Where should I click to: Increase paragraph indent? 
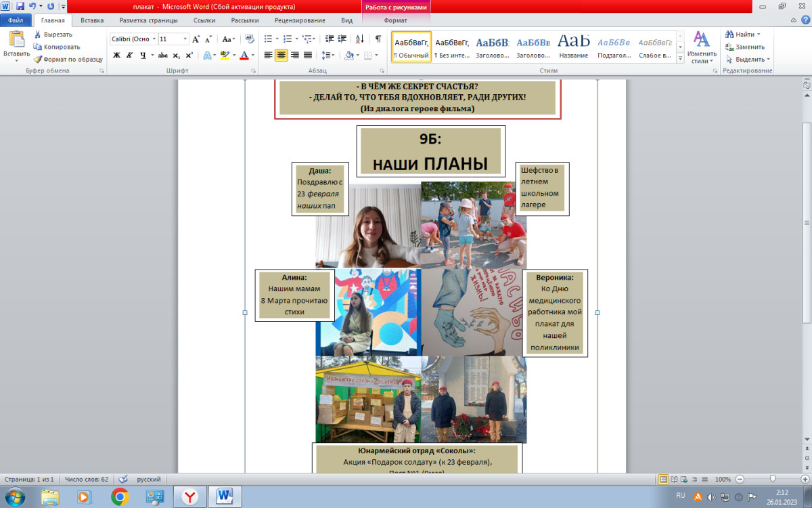click(x=343, y=39)
